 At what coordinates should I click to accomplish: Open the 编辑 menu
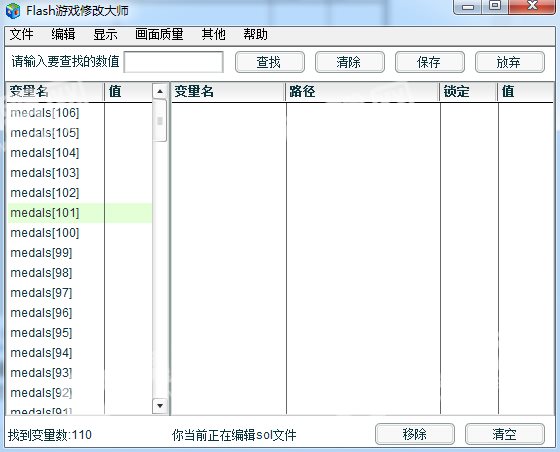tap(63, 35)
